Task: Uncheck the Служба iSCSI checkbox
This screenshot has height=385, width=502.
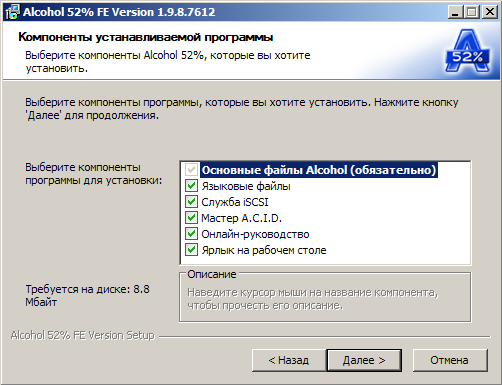Action: click(x=191, y=202)
